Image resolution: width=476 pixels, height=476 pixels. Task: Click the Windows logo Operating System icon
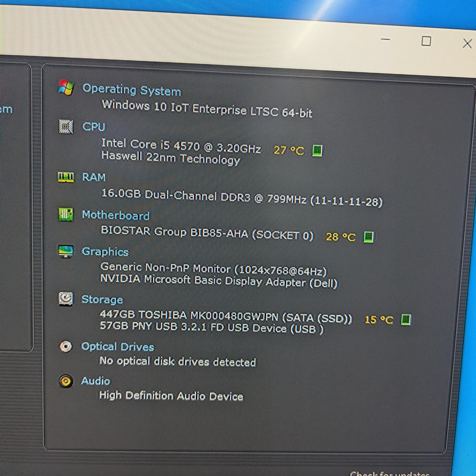point(66,87)
